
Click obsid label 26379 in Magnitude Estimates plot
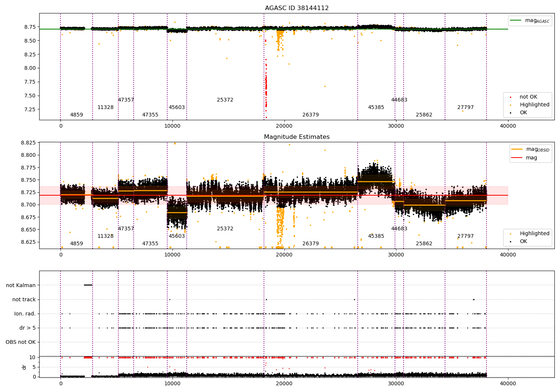[311, 244]
